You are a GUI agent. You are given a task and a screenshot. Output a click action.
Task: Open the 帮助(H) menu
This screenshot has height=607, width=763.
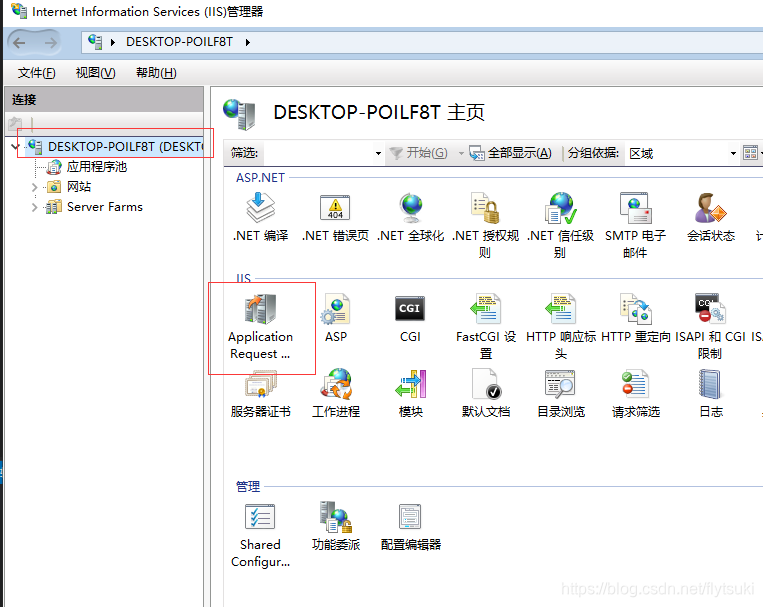(x=156, y=73)
